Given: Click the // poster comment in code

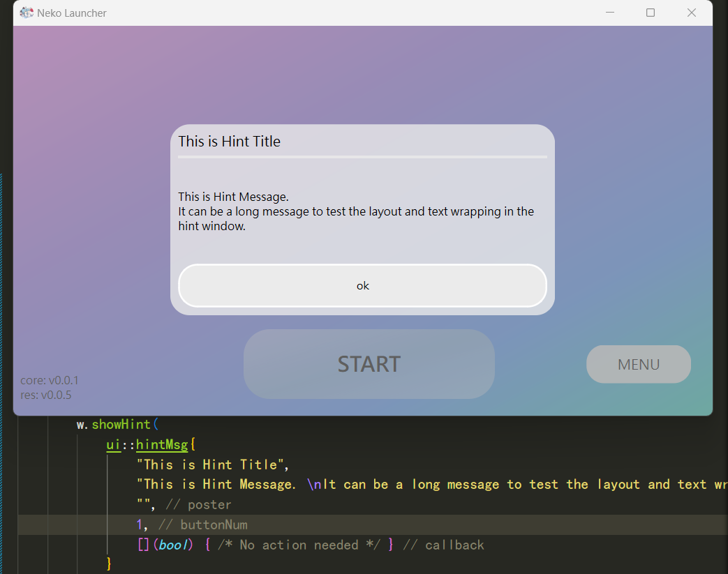Looking at the screenshot, I should pos(198,505).
